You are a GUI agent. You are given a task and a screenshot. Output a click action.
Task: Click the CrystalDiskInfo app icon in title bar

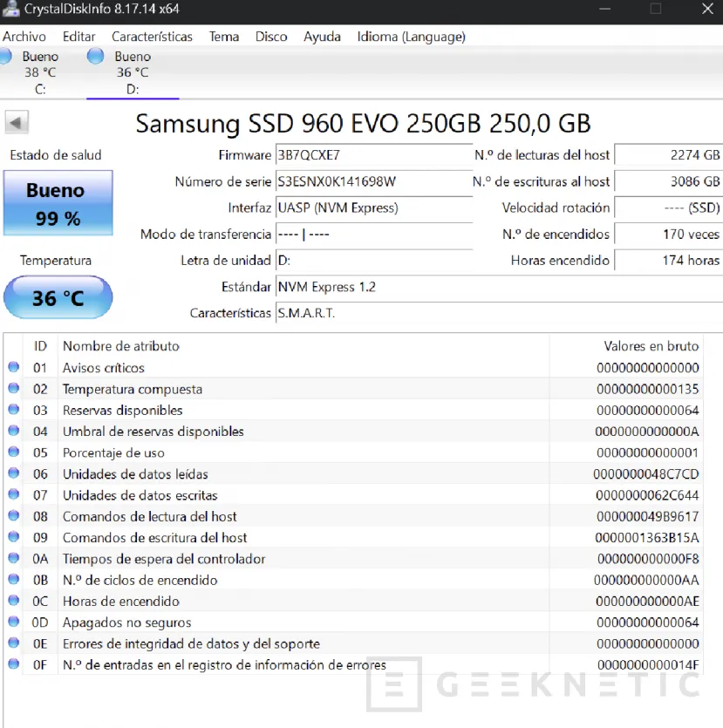pyautogui.click(x=10, y=9)
